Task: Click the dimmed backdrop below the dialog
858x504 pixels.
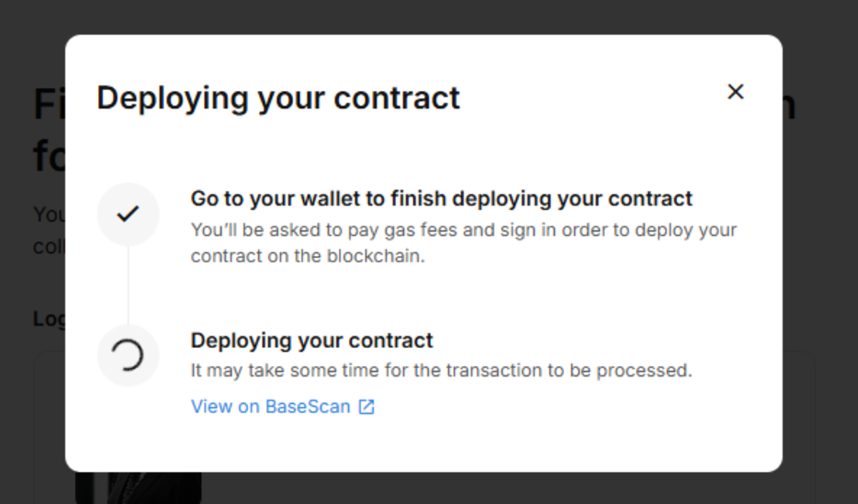Action: click(500, 488)
